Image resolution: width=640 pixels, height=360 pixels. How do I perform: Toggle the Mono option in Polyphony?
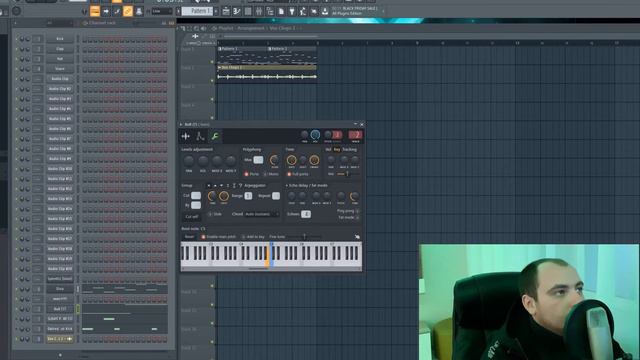(271, 174)
